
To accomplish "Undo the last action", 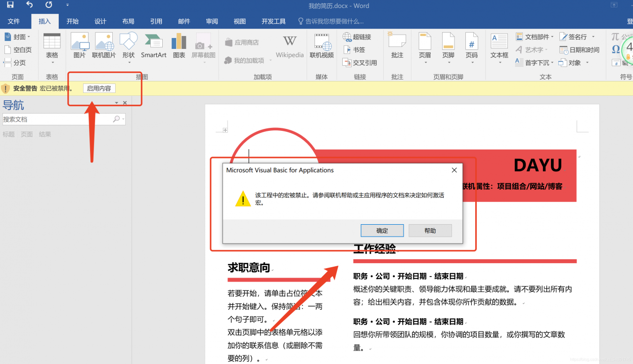I will (29, 5).
